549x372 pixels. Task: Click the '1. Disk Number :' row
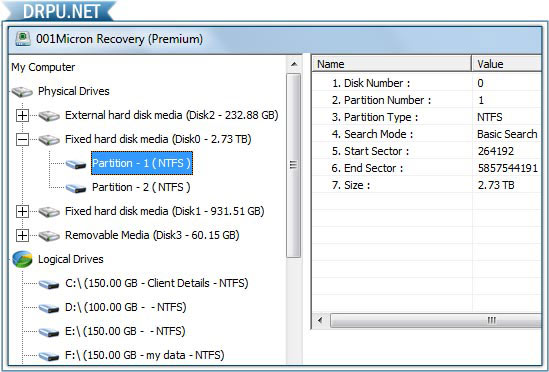pyautogui.click(x=427, y=83)
